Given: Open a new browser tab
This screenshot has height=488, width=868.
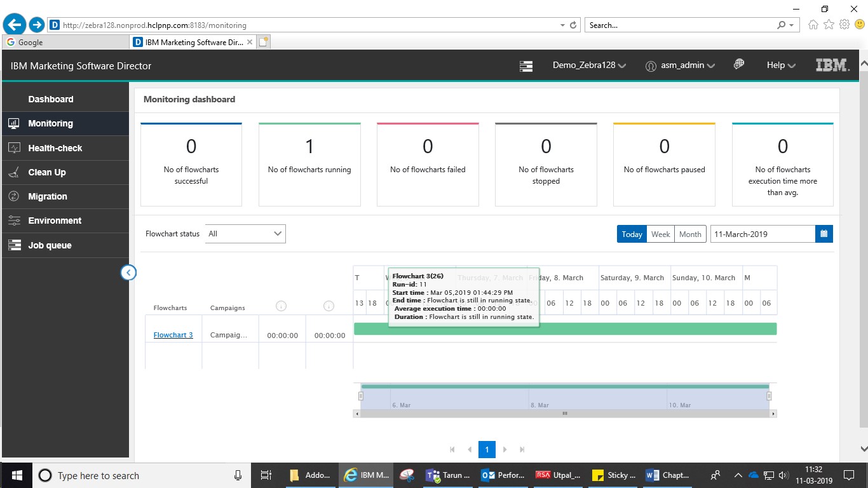Looking at the screenshot, I should tap(264, 42).
